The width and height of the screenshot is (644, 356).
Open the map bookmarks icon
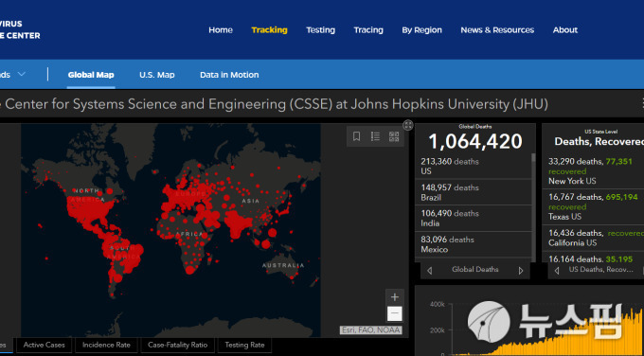pos(356,136)
